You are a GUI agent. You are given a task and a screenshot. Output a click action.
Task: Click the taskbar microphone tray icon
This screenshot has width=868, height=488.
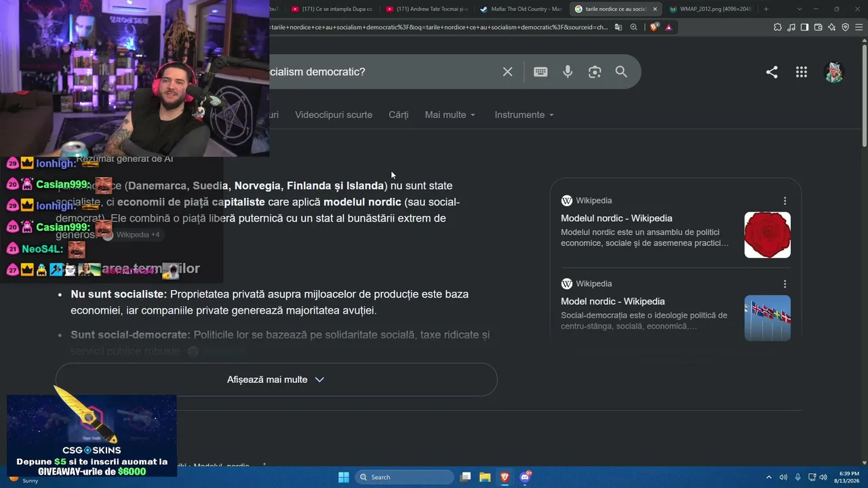point(797,477)
